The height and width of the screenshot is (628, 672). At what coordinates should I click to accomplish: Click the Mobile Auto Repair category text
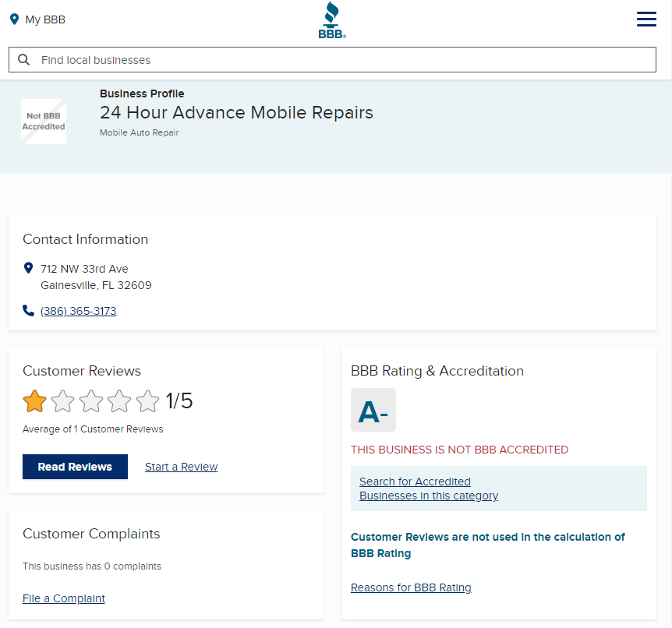pos(140,132)
